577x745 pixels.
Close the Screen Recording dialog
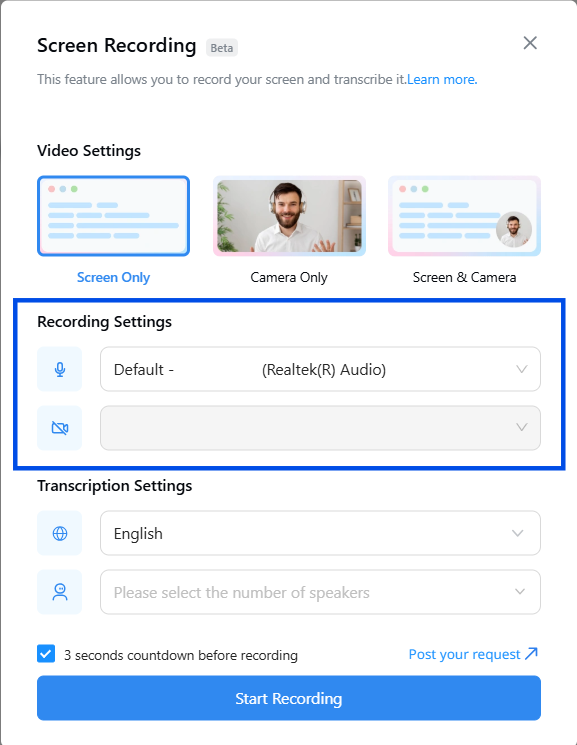(x=530, y=43)
